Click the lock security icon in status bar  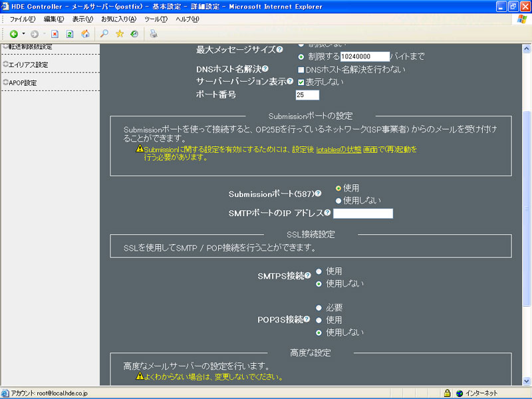(447, 393)
